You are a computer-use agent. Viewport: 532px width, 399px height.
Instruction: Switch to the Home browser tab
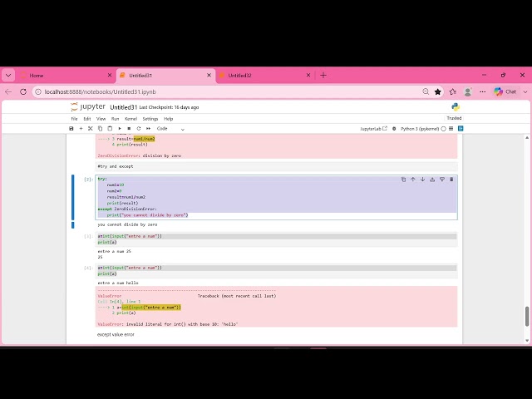click(65, 76)
